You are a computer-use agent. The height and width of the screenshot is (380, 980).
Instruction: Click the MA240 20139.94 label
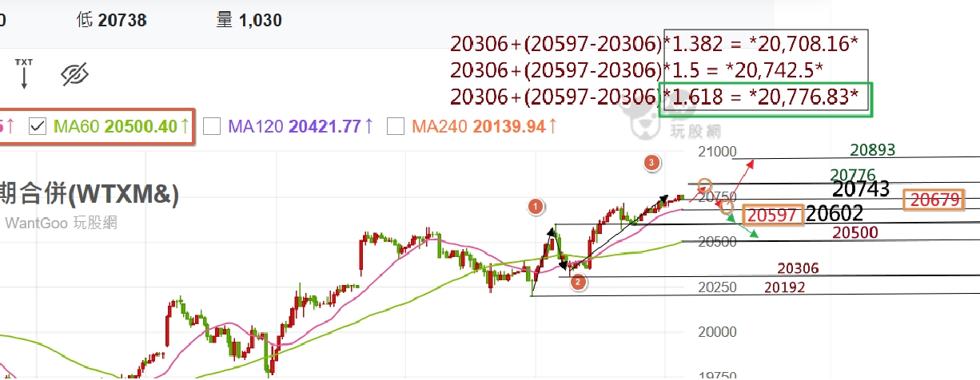point(478,125)
